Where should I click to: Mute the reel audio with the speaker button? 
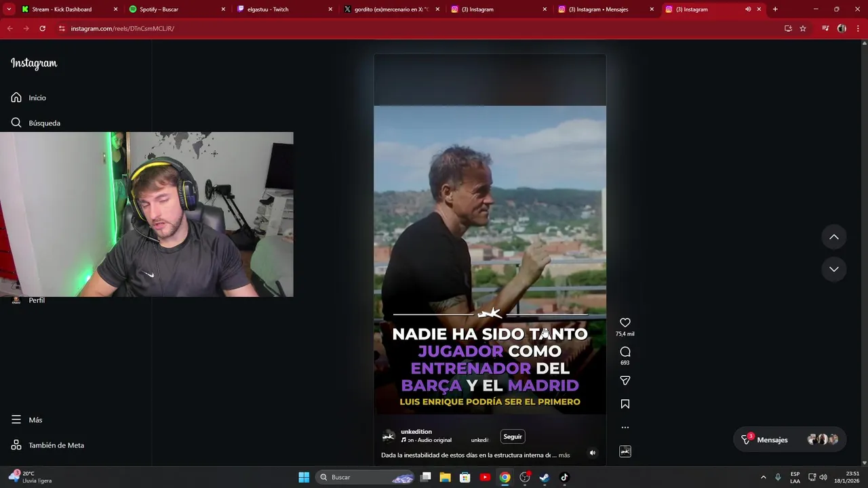coord(593,453)
